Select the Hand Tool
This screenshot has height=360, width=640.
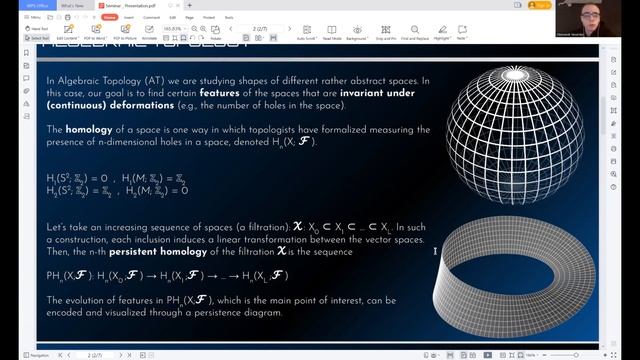[36, 29]
